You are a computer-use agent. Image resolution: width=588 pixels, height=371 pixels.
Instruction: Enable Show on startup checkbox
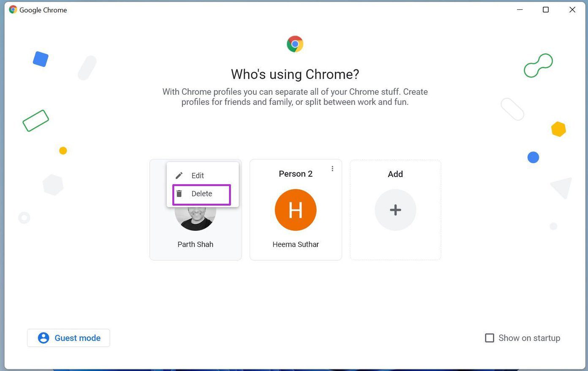(490, 338)
